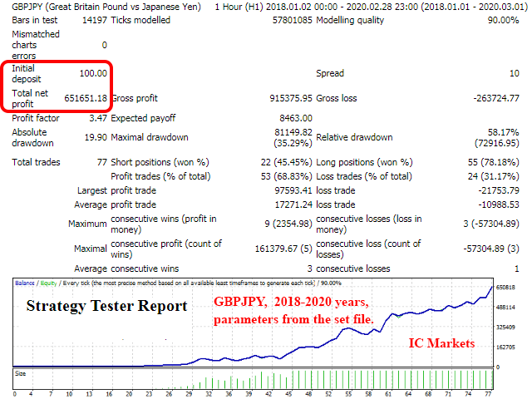532x399 pixels.
Task: Click the Total net profit value 651651.18
Action: coord(86,98)
